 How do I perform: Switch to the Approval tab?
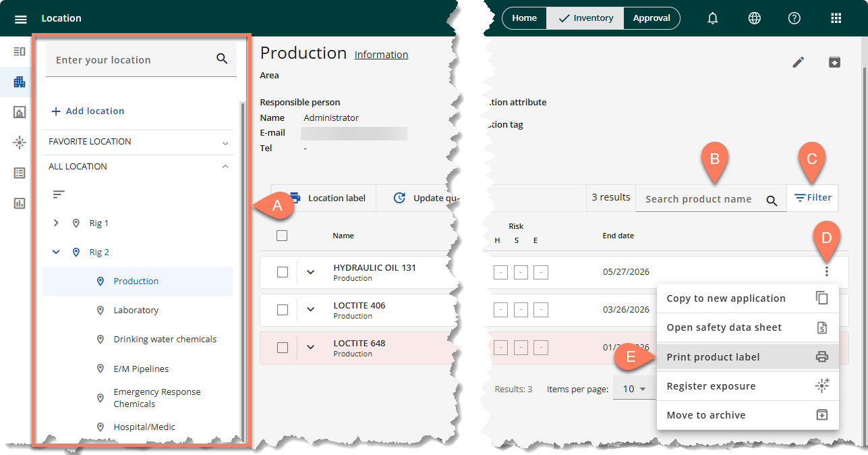651,18
